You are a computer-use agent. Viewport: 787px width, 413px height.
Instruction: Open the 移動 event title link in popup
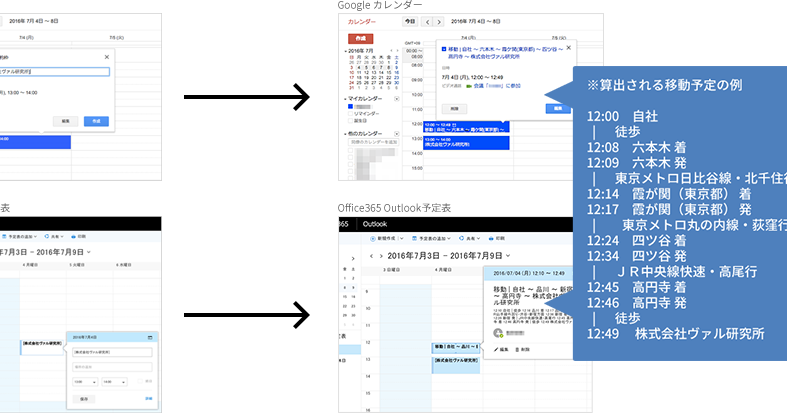click(x=505, y=53)
